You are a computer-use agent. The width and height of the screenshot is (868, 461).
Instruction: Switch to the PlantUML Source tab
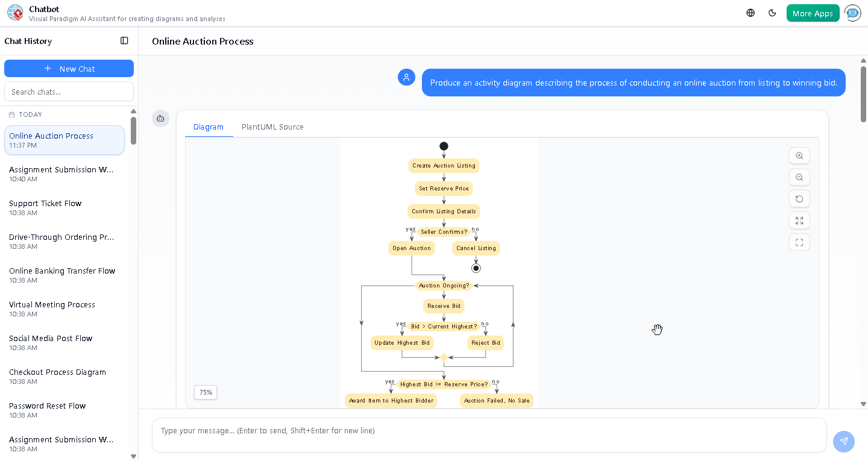pyautogui.click(x=272, y=127)
